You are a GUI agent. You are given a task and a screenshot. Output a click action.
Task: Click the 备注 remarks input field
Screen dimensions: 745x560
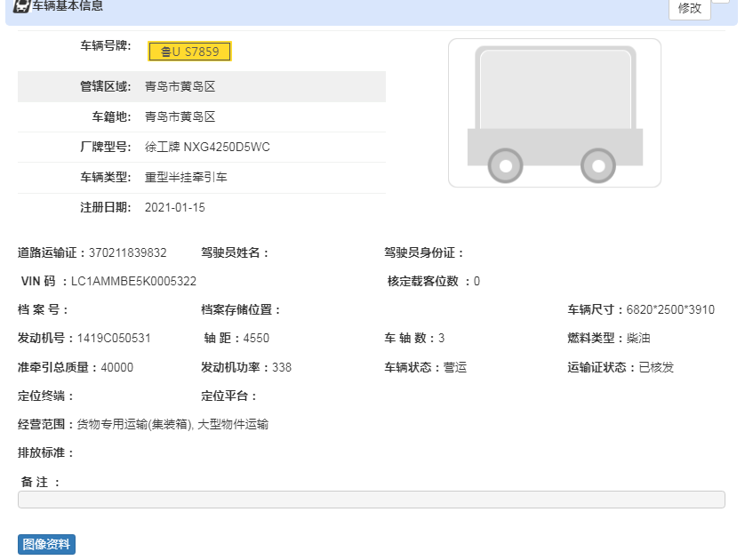(x=371, y=500)
